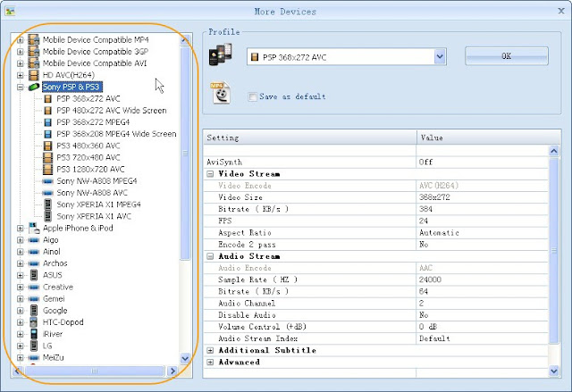The width and height of the screenshot is (572, 392).
Task: Expand the Additional Subtitle section
Action: tap(210, 350)
